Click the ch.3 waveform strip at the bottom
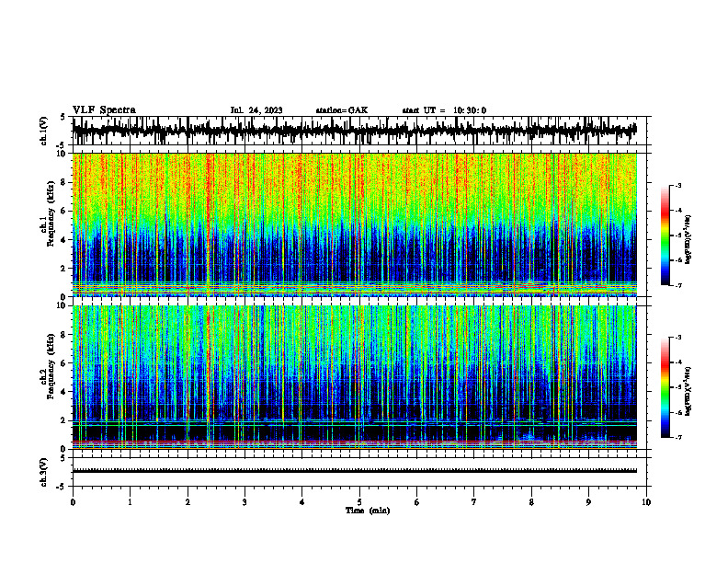The image size is (728, 563). pos(359,472)
